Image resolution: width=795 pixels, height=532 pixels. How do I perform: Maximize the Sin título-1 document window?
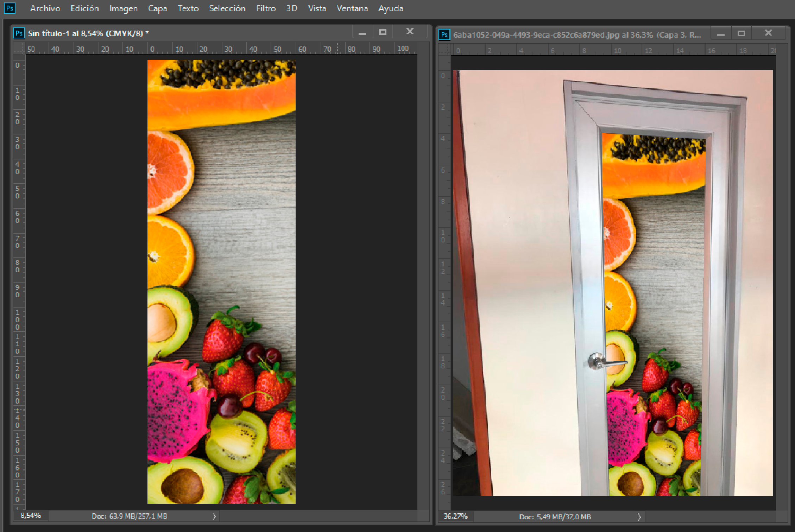383,32
